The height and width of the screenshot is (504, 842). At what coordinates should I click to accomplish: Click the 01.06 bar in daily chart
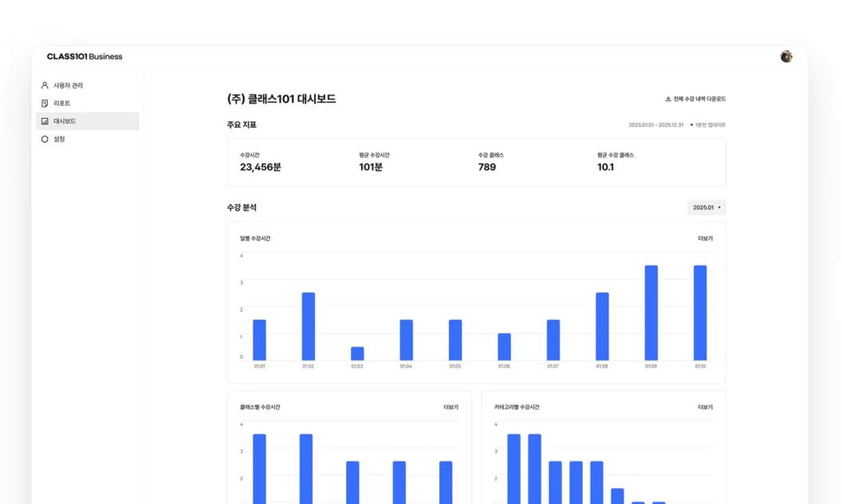tap(504, 347)
